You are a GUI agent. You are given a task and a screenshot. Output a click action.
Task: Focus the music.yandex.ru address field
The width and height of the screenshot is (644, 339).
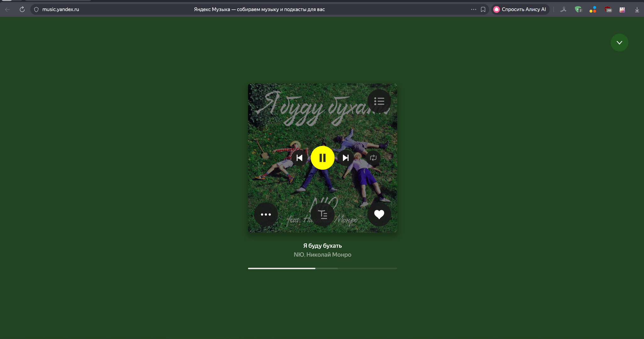pyautogui.click(x=61, y=9)
